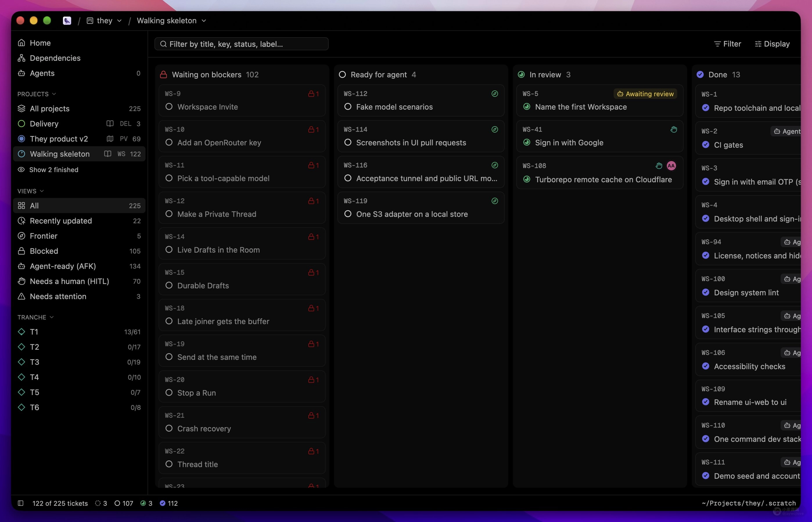Click the Awaiting review badge on WS-5

(645, 94)
